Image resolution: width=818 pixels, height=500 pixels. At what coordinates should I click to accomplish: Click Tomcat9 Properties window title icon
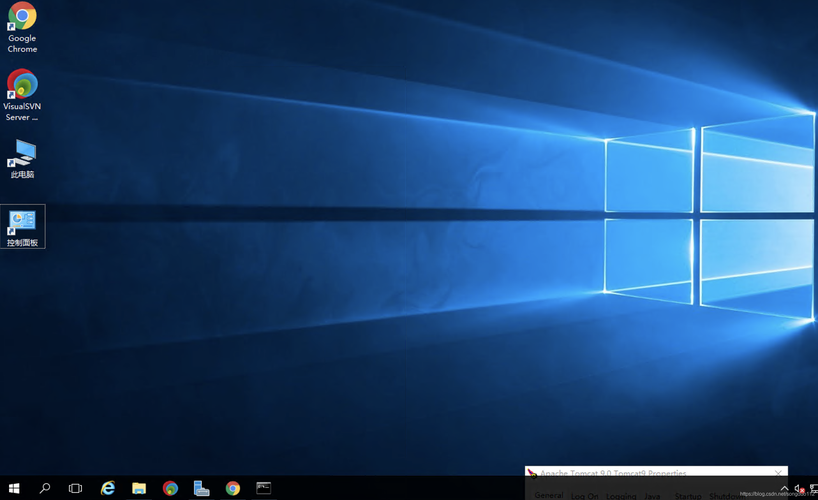532,473
